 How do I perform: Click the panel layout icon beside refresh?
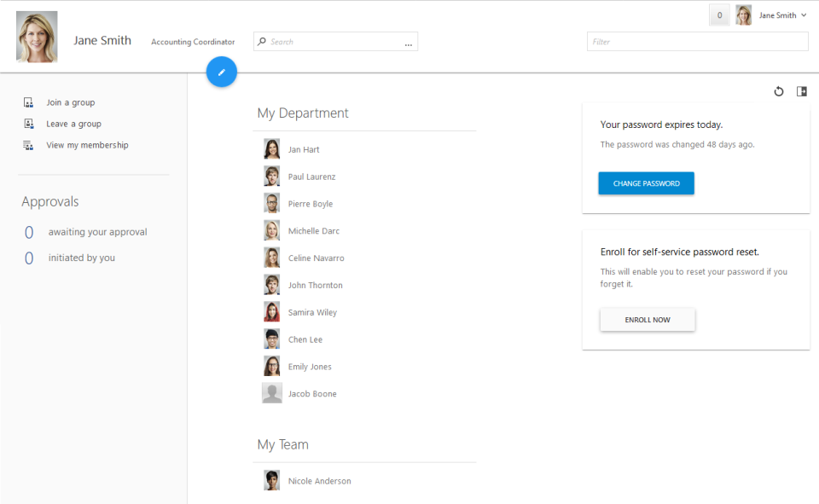click(x=801, y=92)
